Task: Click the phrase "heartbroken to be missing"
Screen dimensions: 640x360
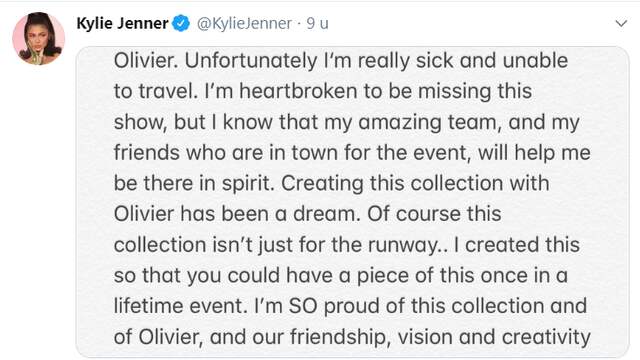Action: pyautogui.click(x=365, y=91)
